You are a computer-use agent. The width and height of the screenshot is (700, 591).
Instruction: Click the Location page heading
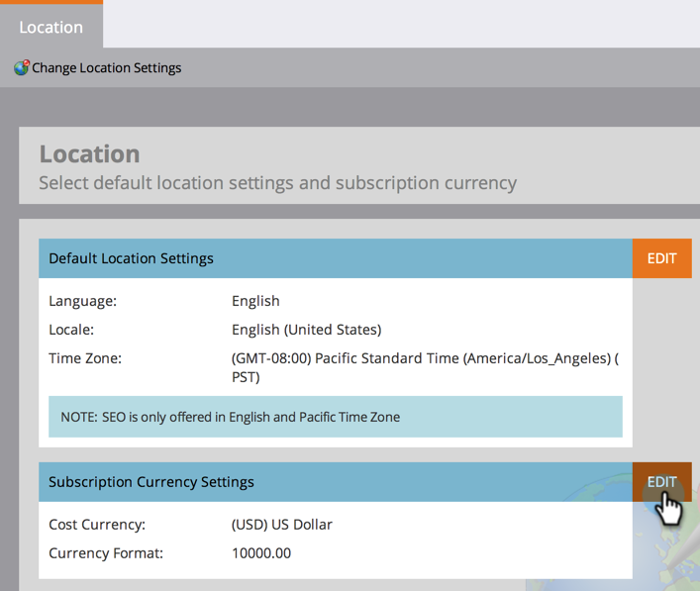90,154
